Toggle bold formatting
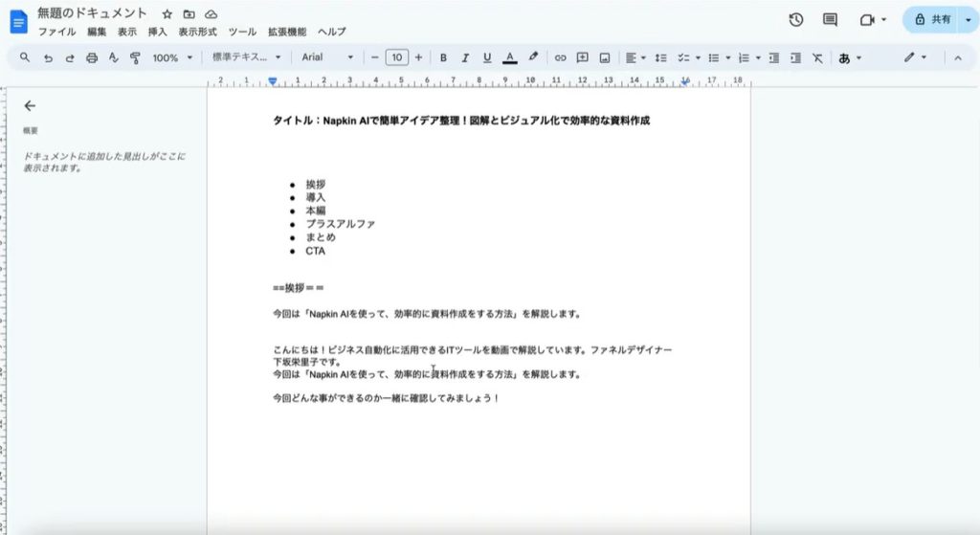 [443, 57]
